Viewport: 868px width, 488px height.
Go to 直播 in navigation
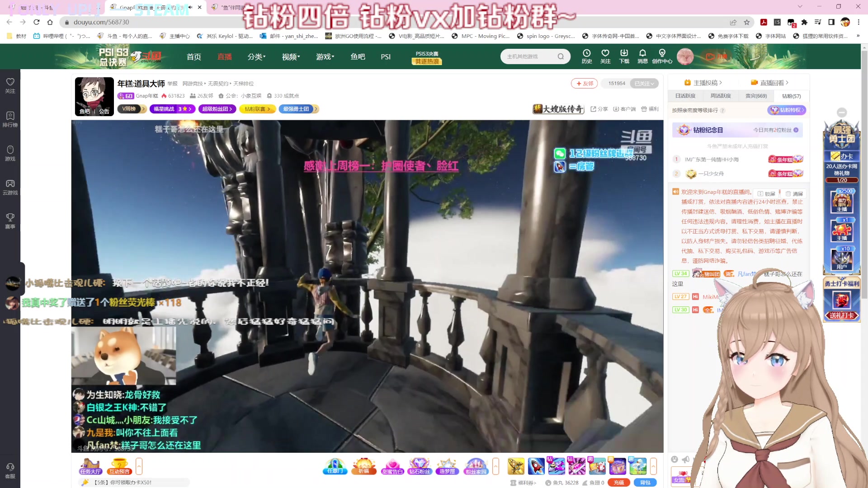point(225,56)
